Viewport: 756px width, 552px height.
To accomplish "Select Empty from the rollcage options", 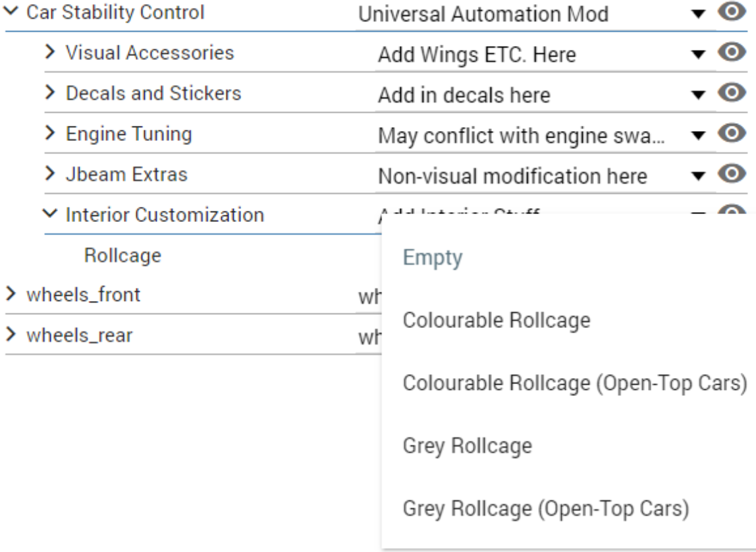I will coord(433,258).
